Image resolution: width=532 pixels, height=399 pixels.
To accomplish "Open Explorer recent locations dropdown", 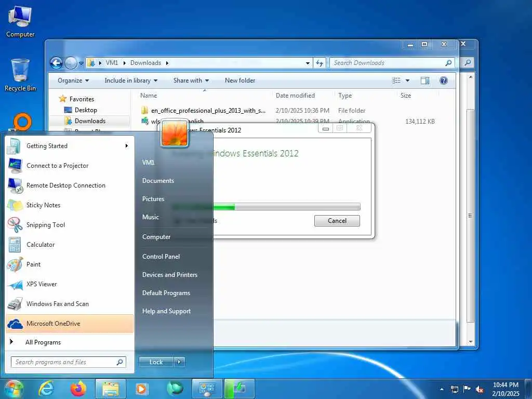I will click(x=81, y=63).
